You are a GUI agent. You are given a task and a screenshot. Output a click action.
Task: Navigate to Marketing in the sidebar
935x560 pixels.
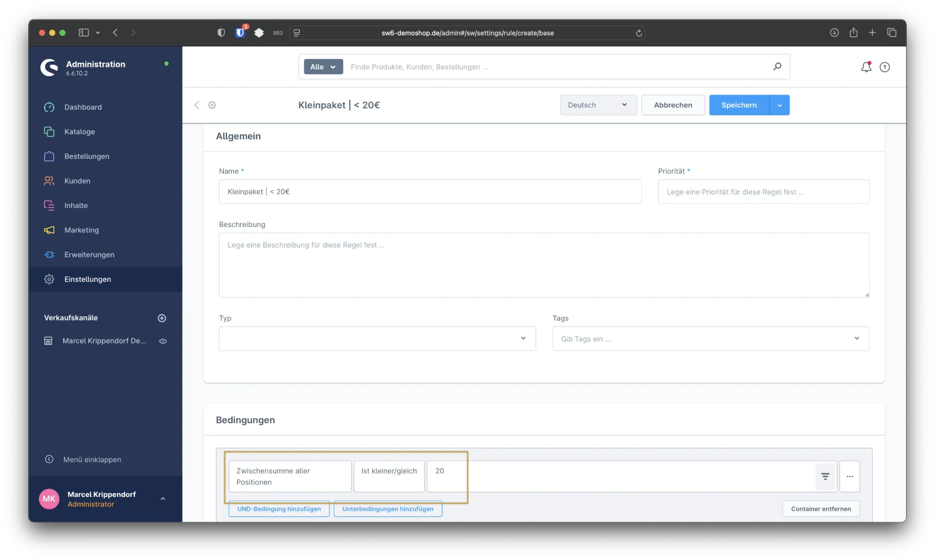(x=81, y=230)
